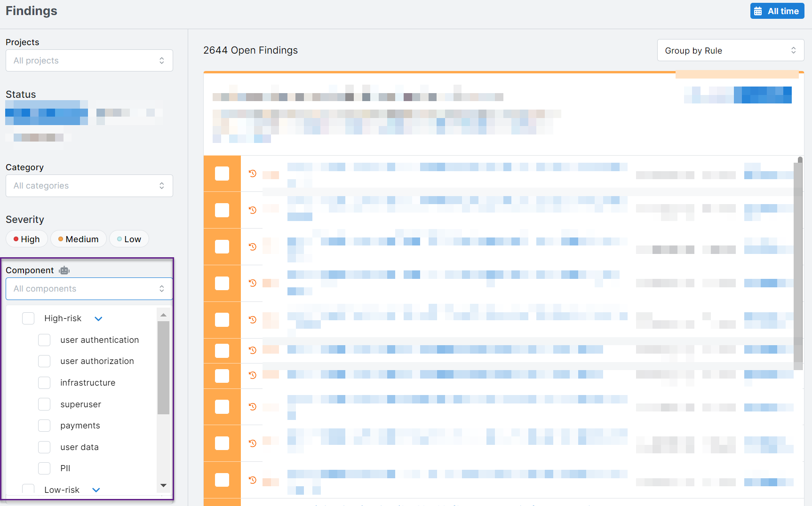Click the history icon on the first finding row

252,174
